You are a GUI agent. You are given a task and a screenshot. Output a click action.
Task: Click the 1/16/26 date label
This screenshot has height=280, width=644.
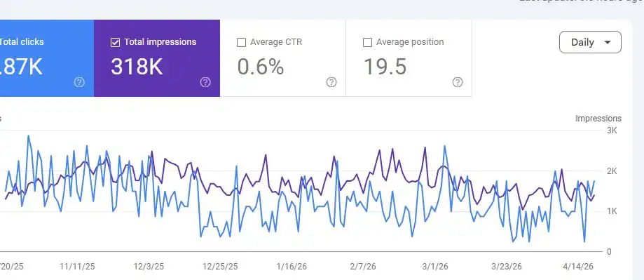pyautogui.click(x=292, y=267)
